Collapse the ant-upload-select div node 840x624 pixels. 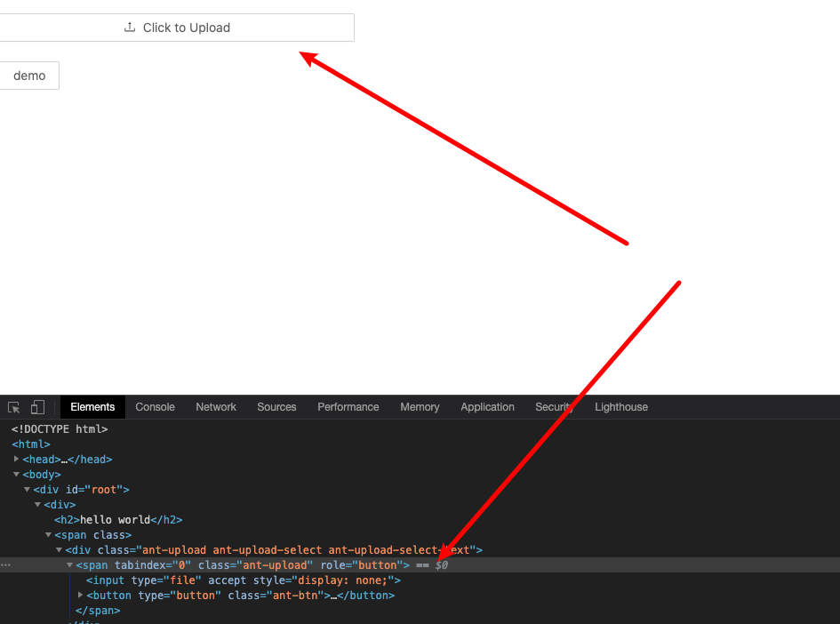pos(59,549)
